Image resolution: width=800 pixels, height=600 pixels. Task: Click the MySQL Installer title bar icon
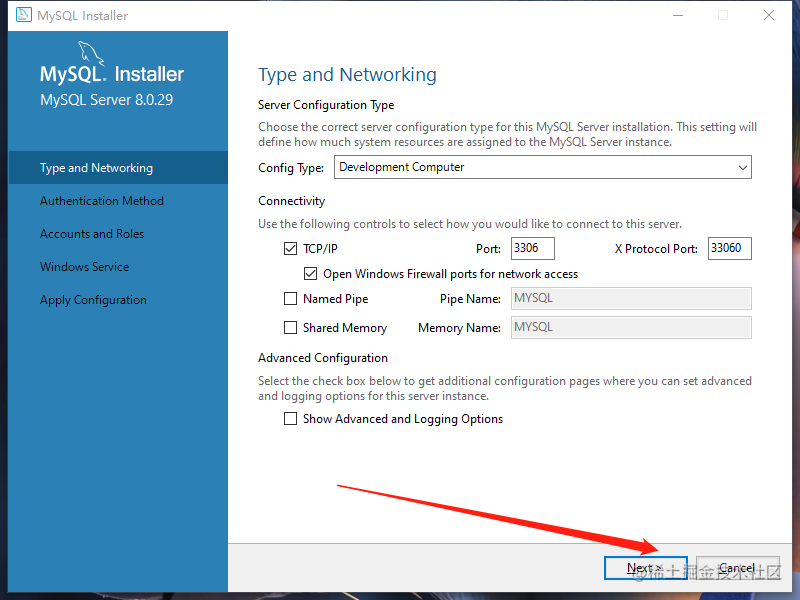pos(23,15)
